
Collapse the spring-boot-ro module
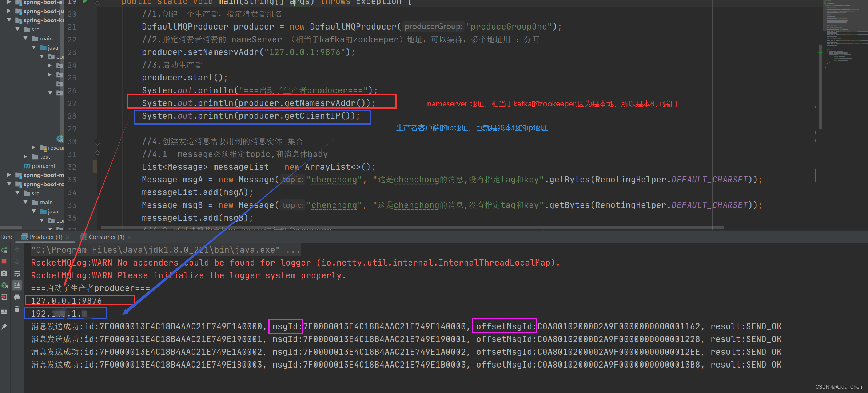[9, 184]
